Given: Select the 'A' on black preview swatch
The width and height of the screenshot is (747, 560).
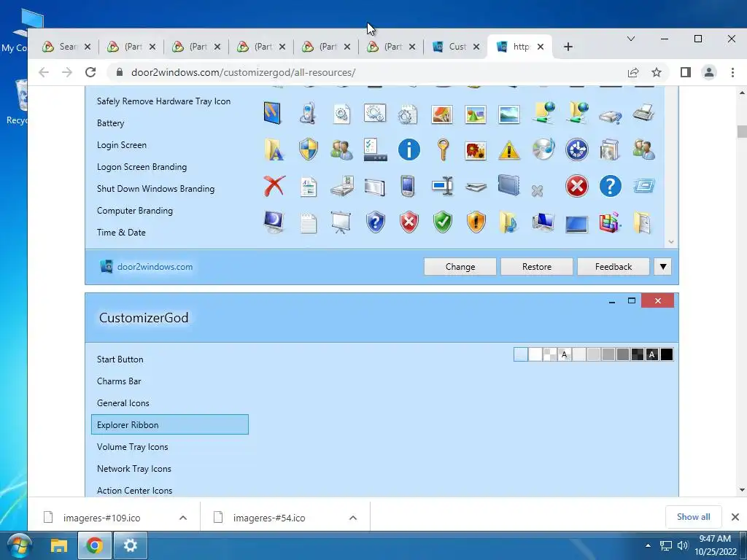Looking at the screenshot, I should point(651,354).
